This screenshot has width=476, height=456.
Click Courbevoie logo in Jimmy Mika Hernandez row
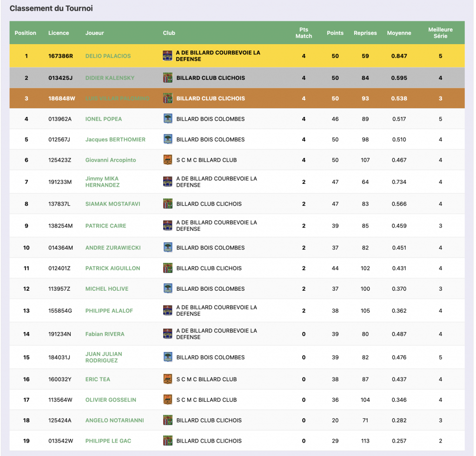(167, 182)
